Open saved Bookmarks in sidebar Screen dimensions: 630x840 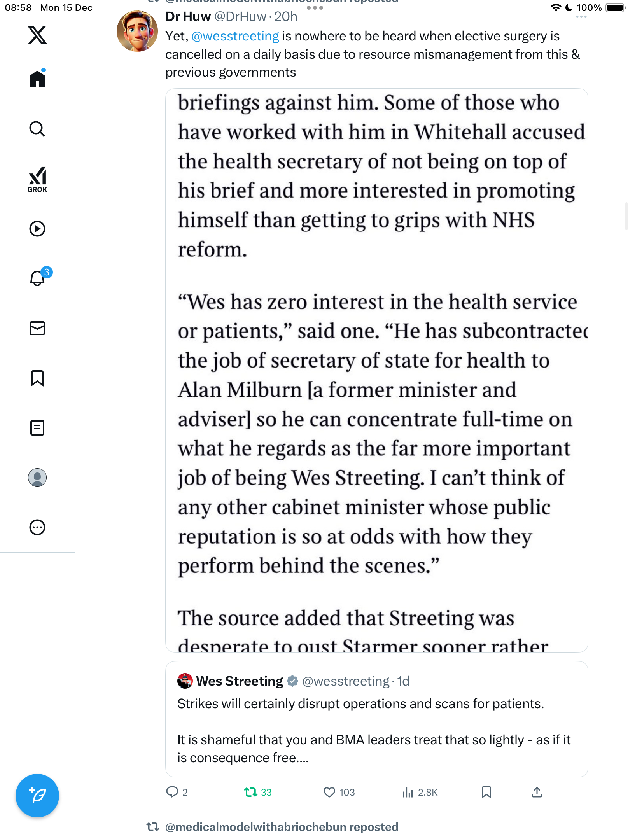[x=37, y=378]
